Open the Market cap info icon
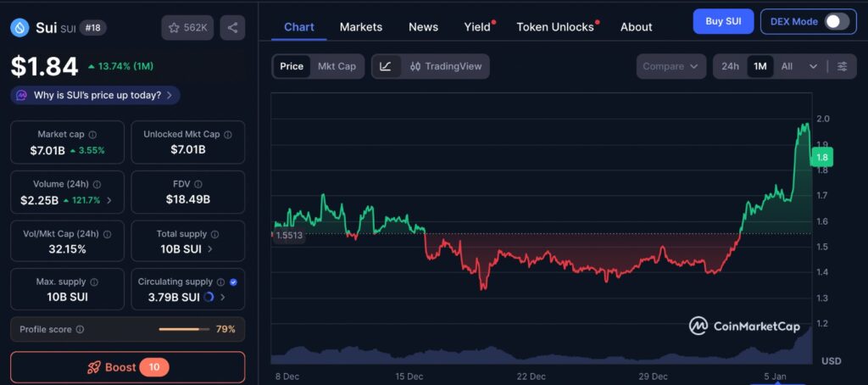 click(x=92, y=135)
